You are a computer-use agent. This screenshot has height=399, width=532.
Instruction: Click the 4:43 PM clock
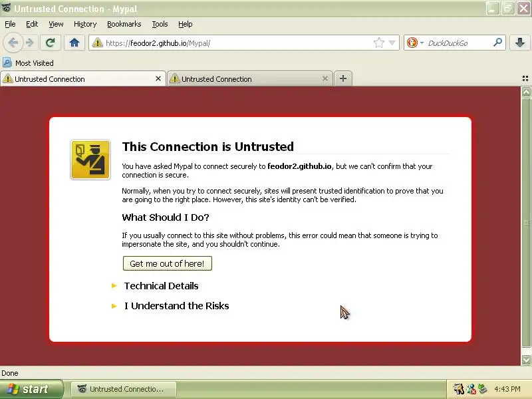[507, 389]
